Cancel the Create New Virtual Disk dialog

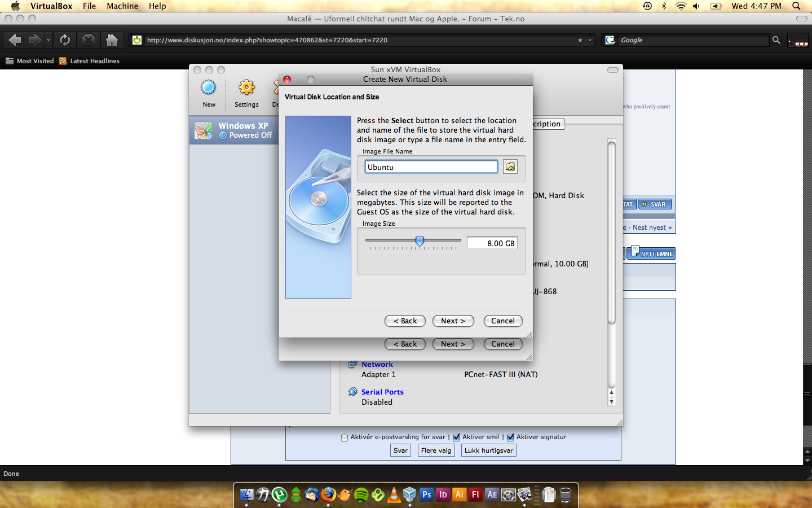[x=503, y=321]
